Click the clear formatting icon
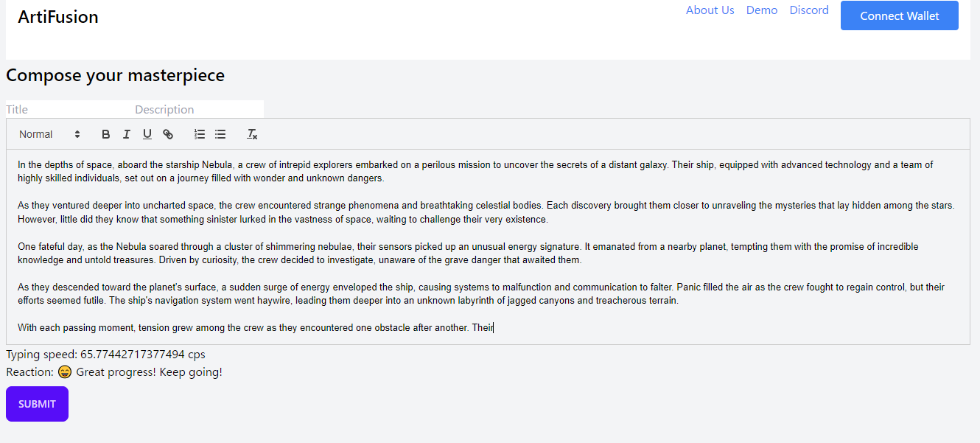 [x=252, y=134]
